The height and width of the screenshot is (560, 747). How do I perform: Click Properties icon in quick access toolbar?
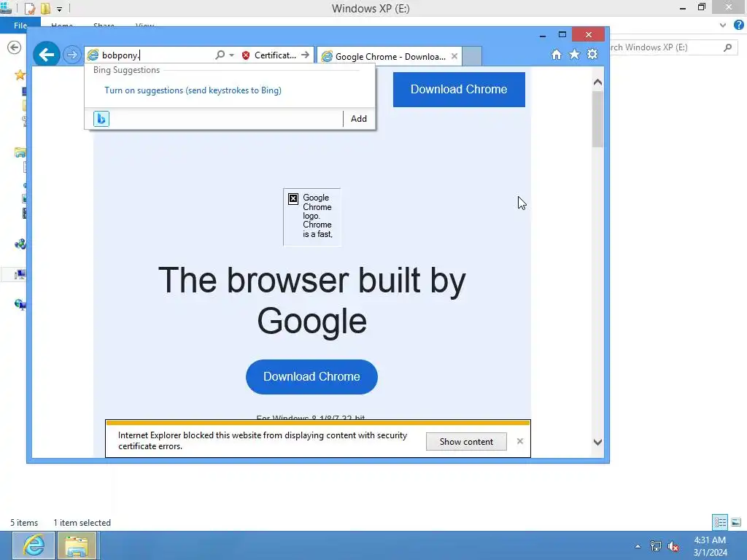(30, 9)
